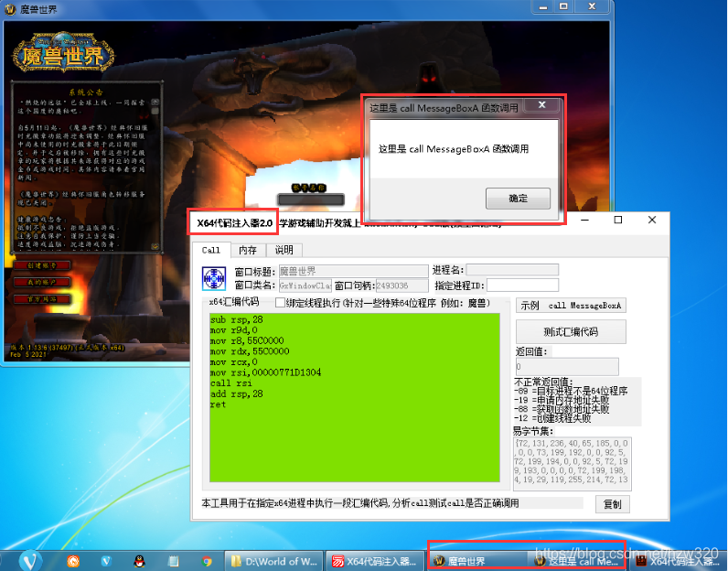Switch to D:\World of W... folder taskbar button

[275, 561]
